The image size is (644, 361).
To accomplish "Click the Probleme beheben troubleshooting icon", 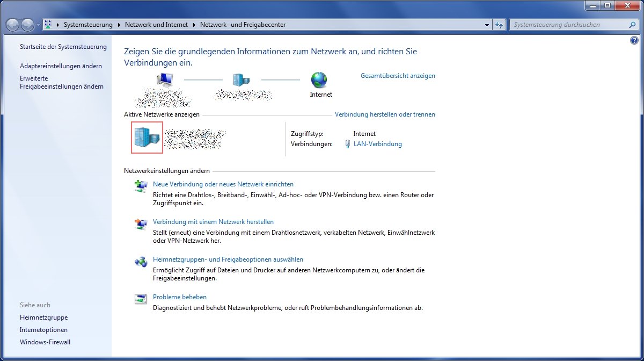I will pos(141,298).
